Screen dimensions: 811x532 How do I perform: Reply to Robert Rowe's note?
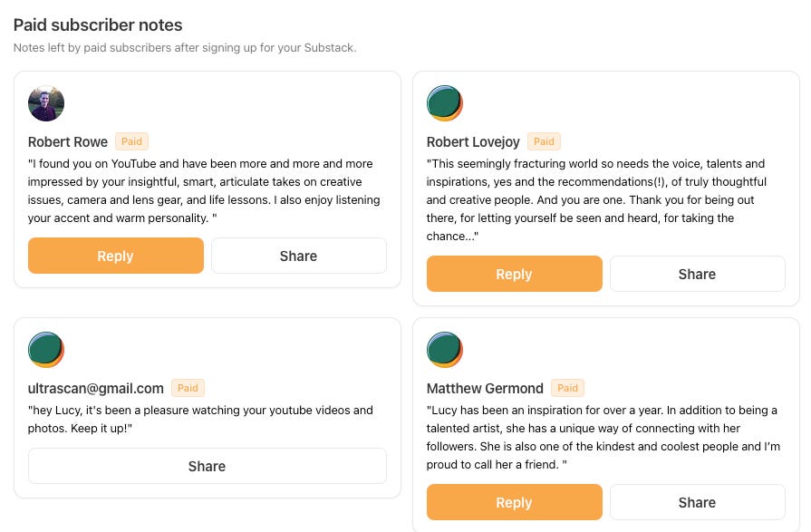[116, 256]
